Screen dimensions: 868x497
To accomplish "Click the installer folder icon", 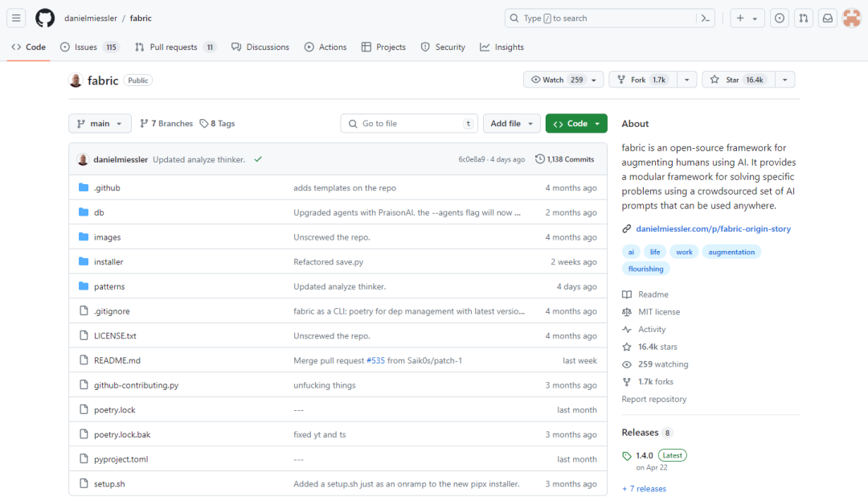I will [84, 261].
